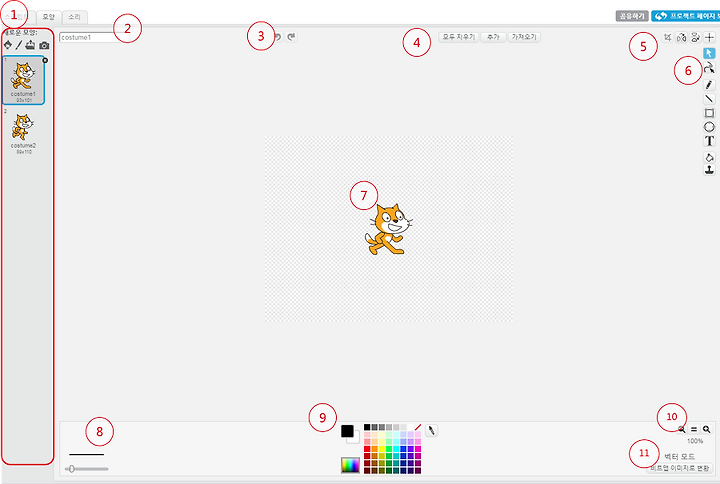Image resolution: width=720 pixels, height=484 pixels.
Task: Click the 공유하기 button
Action: tap(632, 16)
